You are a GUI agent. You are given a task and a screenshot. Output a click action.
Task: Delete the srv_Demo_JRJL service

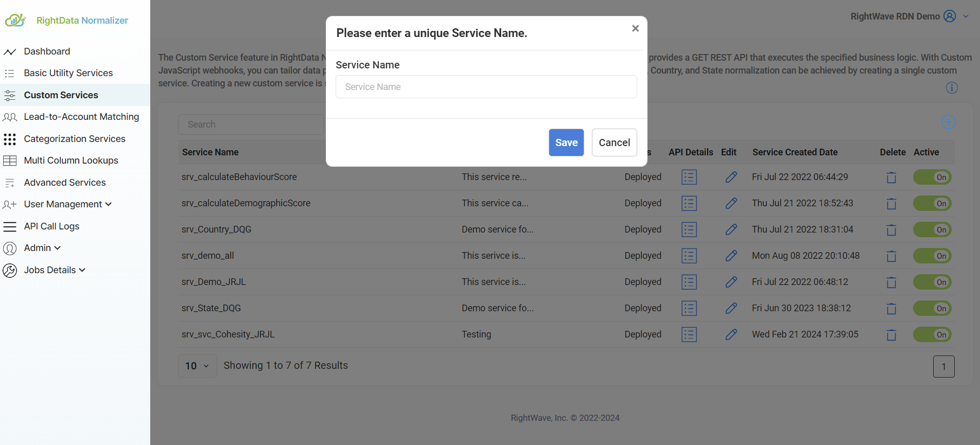tap(891, 282)
